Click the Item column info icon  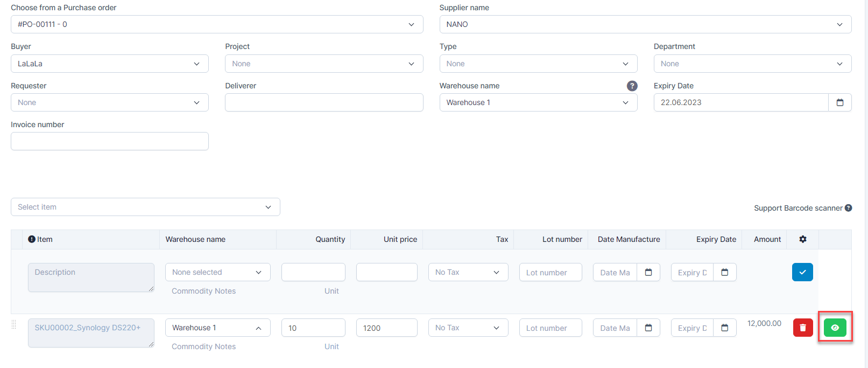click(32, 239)
